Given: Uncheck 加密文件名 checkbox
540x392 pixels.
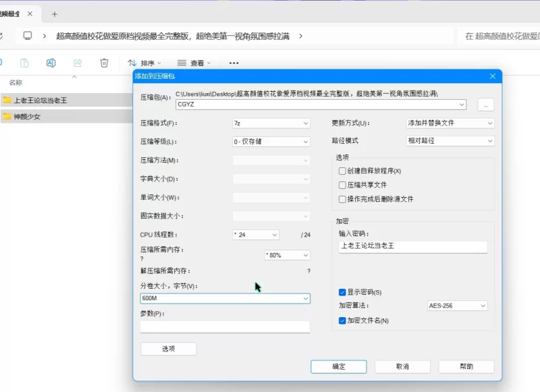Looking at the screenshot, I should [x=342, y=320].
